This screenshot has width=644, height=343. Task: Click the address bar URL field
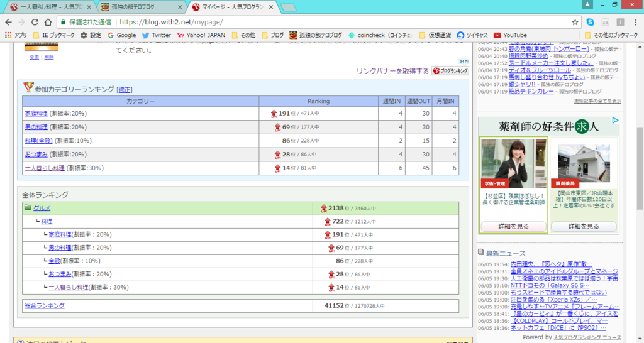(x=343, y=22)
